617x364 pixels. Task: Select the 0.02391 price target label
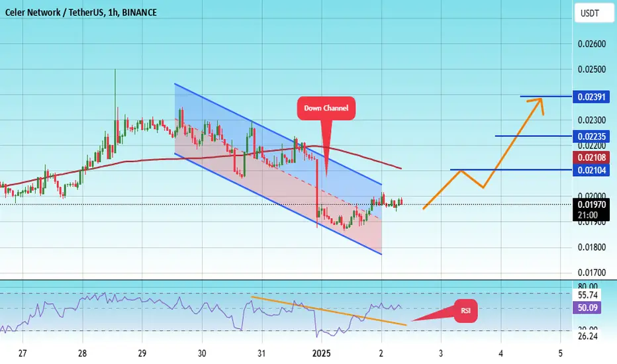click(x=591, y=97)
